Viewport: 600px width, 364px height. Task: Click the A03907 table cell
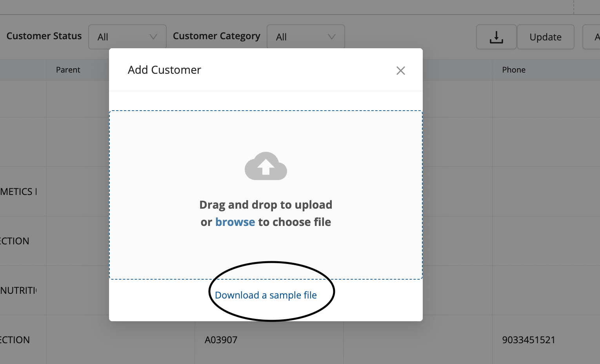tap(221, 340)
